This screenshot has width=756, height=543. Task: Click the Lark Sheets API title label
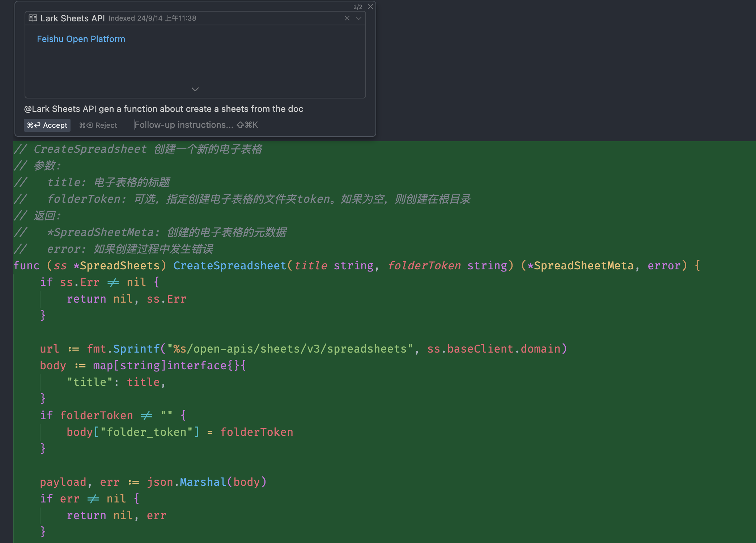click(72, 18)
